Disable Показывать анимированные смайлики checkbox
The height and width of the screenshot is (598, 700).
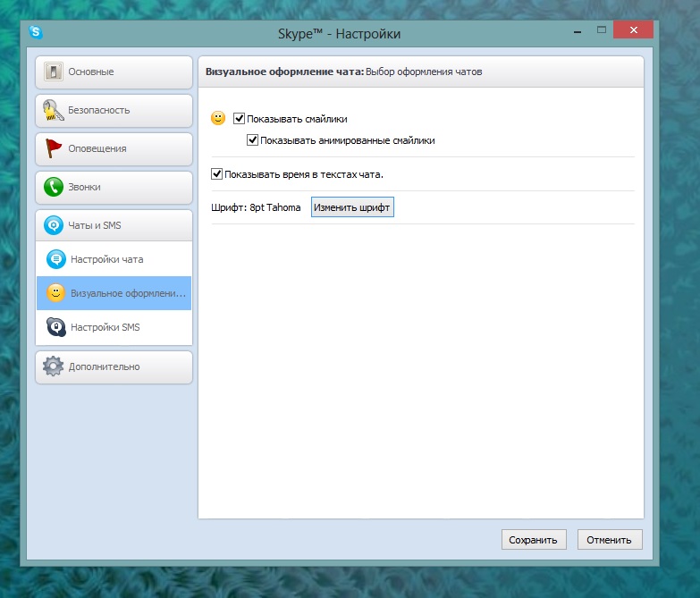pyautogui.click(x=253, y=140)
